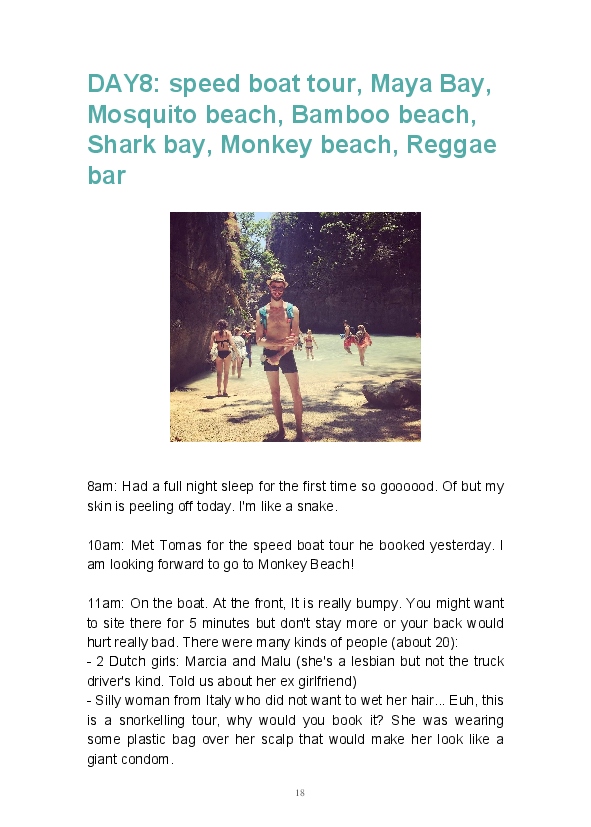Click the woman in the black bikini in the photo

[223, 357]
